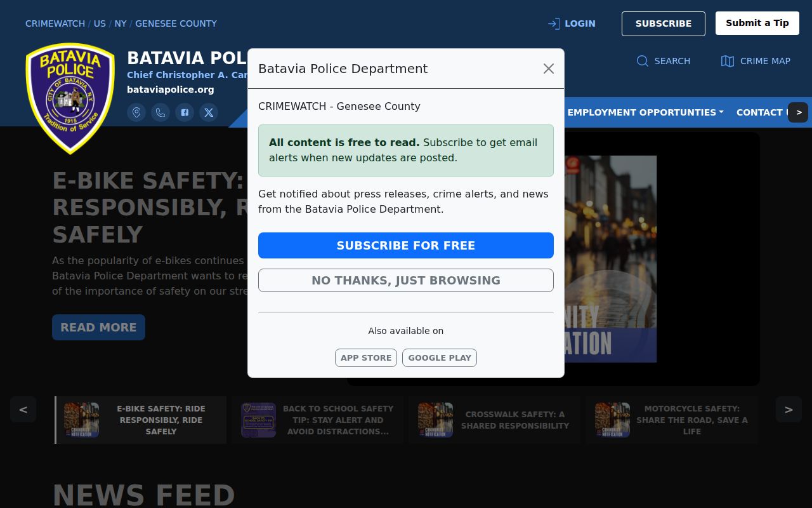Open the Facebook icon link
Viewport: 812px width, 508px height.
pyautogui.click(x=185, y=112)
